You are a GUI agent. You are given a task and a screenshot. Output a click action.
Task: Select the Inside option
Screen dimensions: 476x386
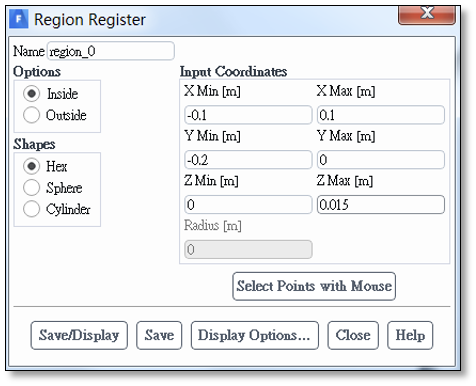[32, 94]
